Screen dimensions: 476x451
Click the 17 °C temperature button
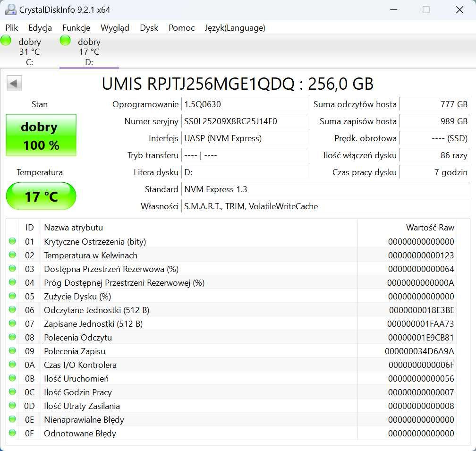click(x=41, y=196)
